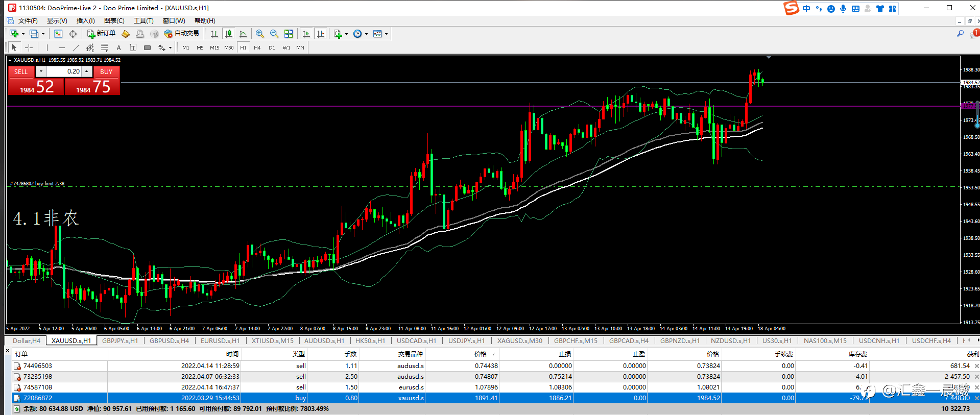The height and width of the screenshot is (415, 980).
Task: Click the 0.20 lot volume field
Action: [x=64, y=71]
